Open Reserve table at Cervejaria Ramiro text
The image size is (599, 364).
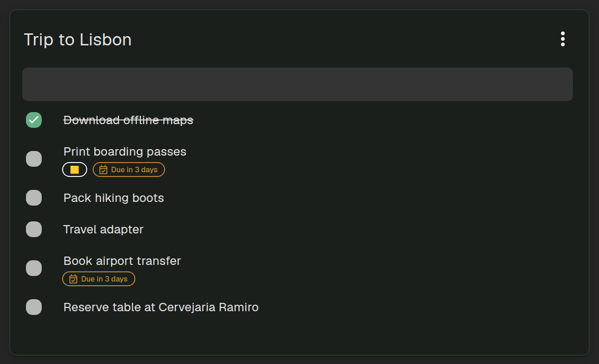[x=161, y=307]
